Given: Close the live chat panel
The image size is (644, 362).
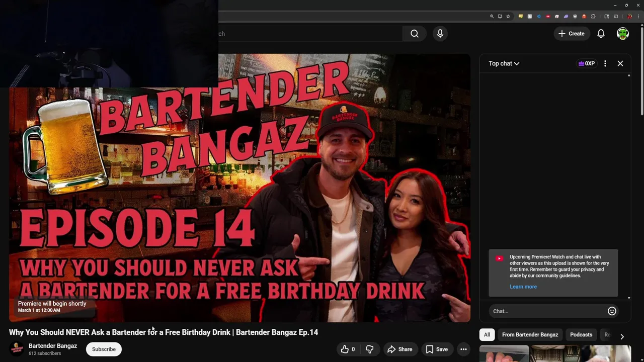Looking at the screenshot, I should [x=620, y=63].
